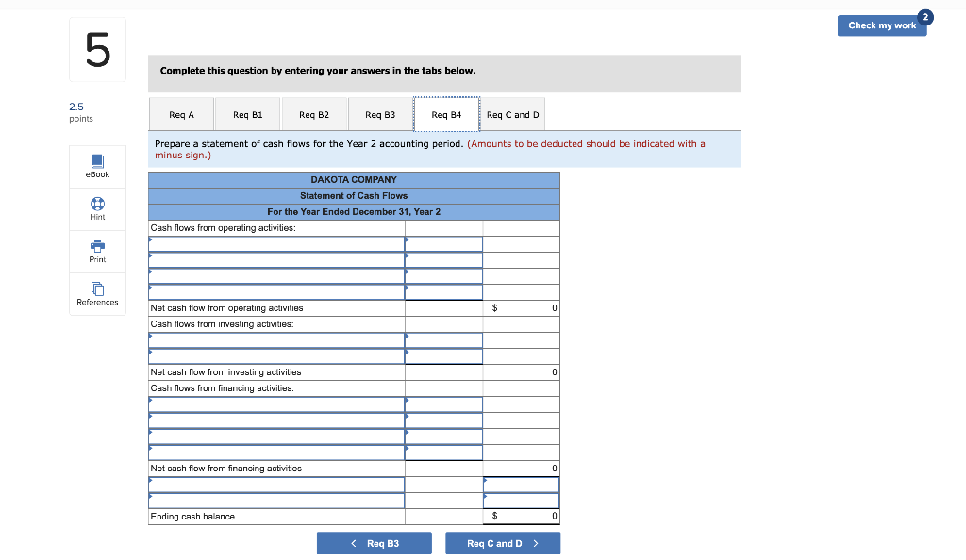Click the Hint icon
This screenshot has width=966, height=560.
[x=97, y=208]
